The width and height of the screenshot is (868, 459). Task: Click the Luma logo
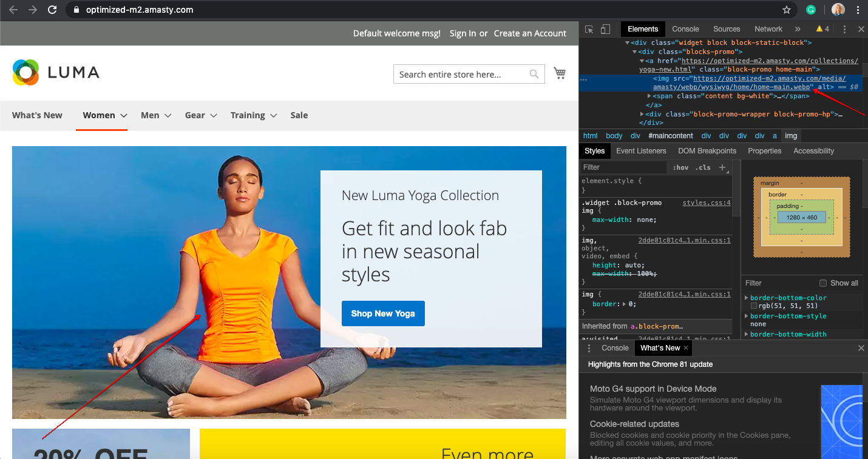[x=56, y=73]
